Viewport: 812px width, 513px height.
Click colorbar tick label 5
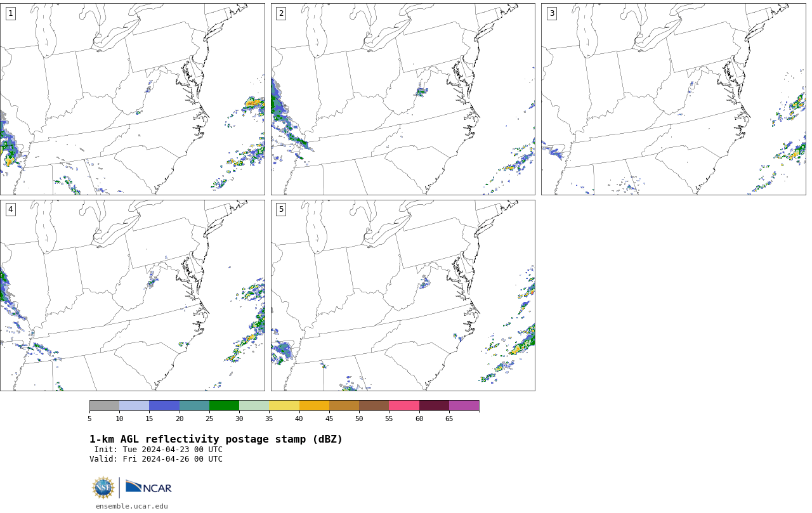[x=89, y=419]
